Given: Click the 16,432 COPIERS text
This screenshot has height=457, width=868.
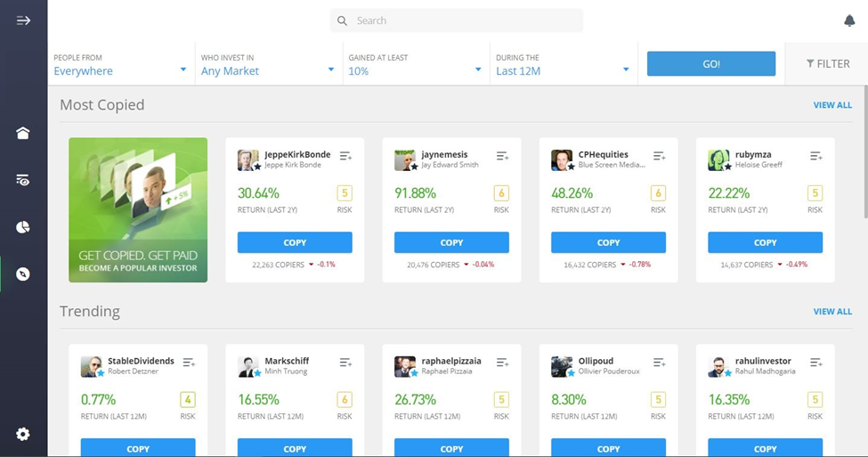Looking at the screenshot, I should [589, 265].
